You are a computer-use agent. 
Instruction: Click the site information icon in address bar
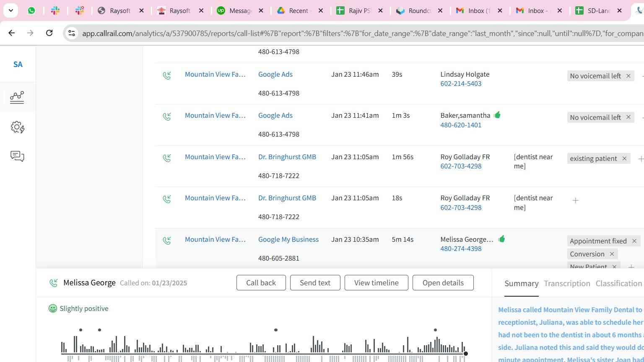click(72, 33)
